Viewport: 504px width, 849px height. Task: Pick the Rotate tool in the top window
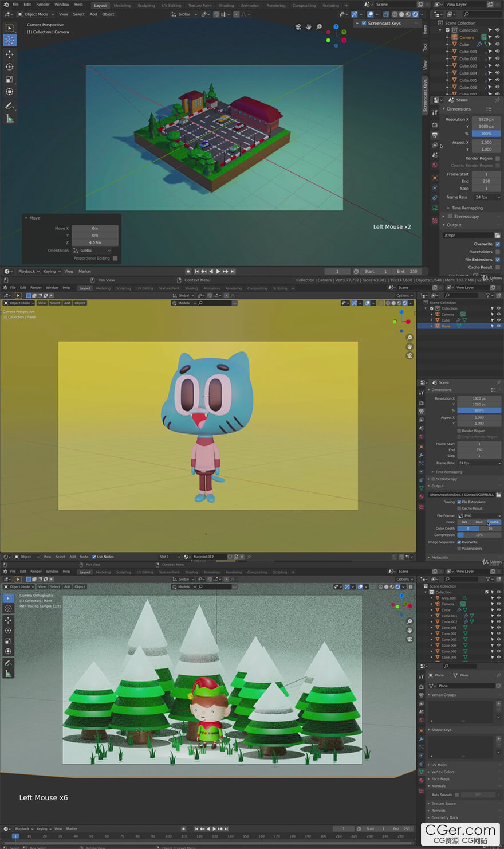pyautogui.click(x=9, y=66)
